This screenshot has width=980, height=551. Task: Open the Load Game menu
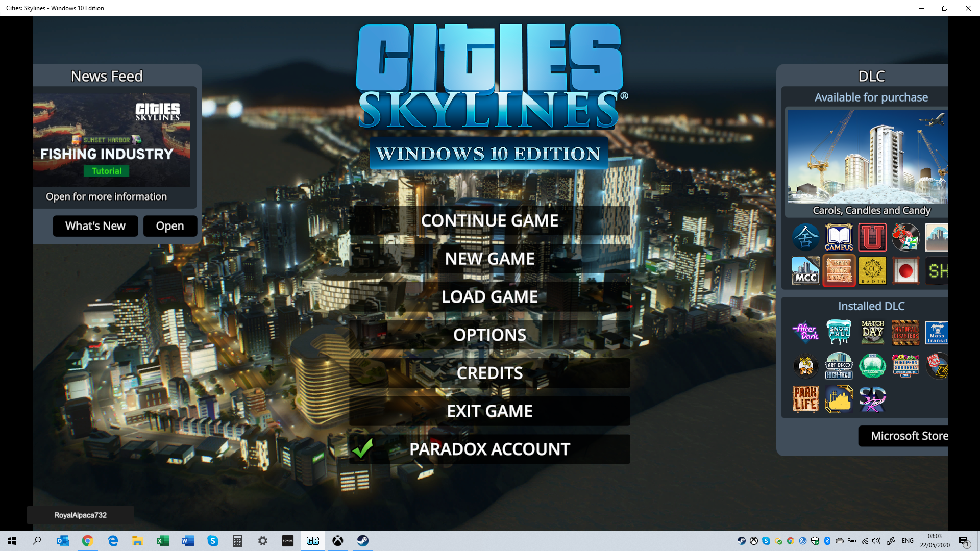489,297
